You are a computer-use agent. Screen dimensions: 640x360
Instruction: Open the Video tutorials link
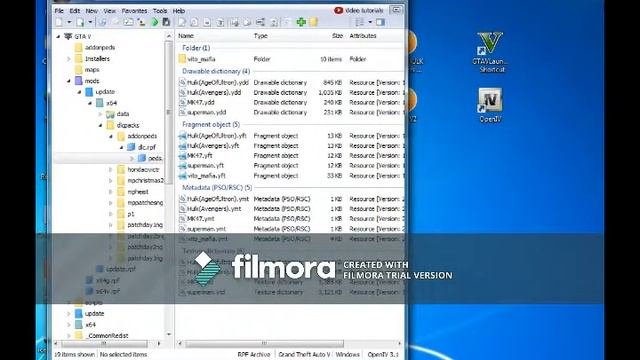click(x=364, y=11)
